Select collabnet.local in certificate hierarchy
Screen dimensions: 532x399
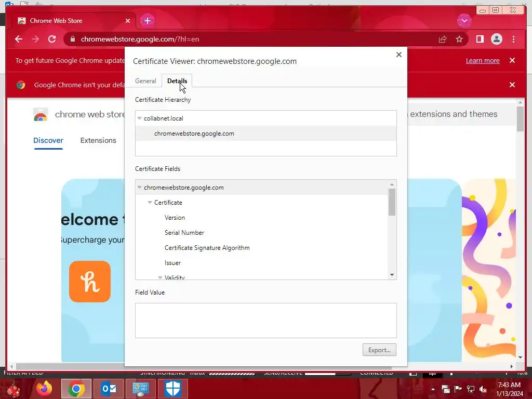pos(164,118)
